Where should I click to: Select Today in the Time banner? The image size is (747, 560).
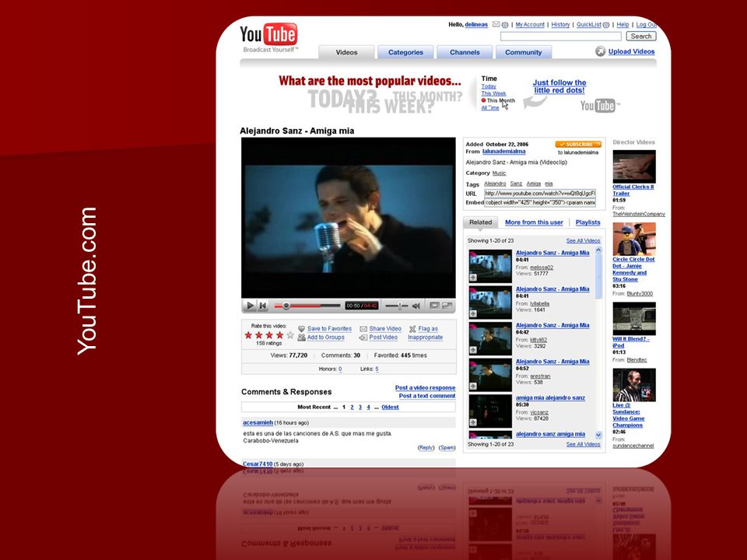489,86
